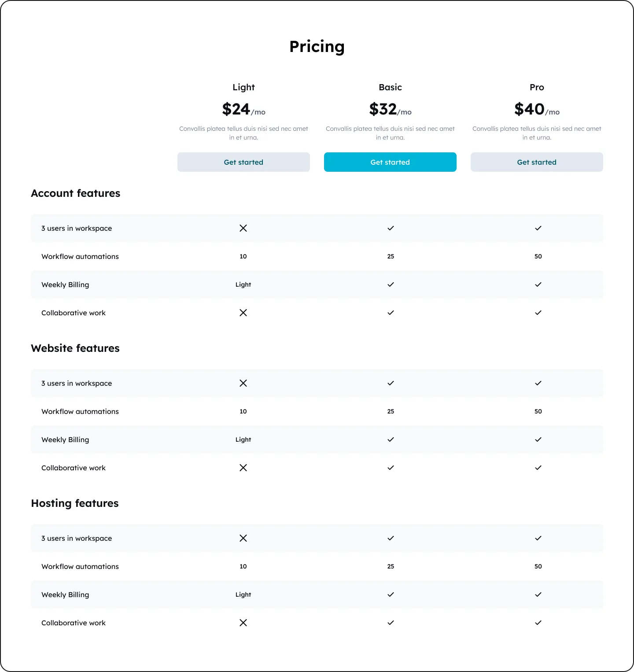Screen dimensions: 634x672
Task: Click Get started button under Light plan
Action: click(243, 162)
